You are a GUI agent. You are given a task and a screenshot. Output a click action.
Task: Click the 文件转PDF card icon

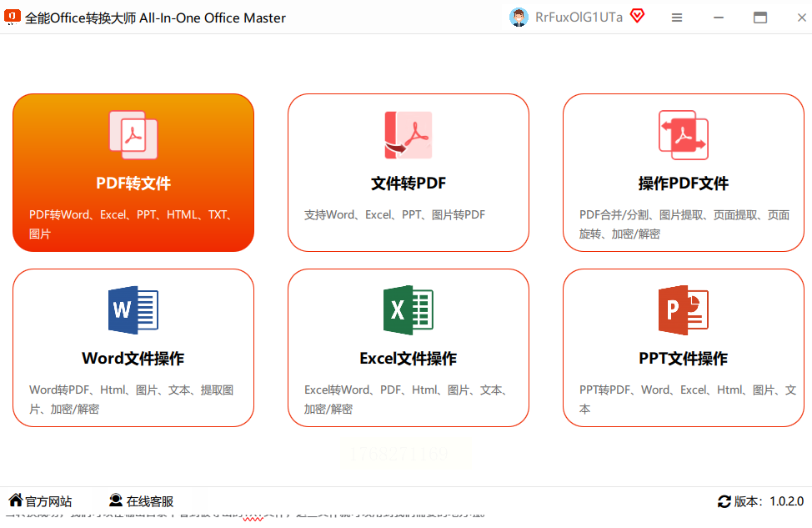[408, 135]
